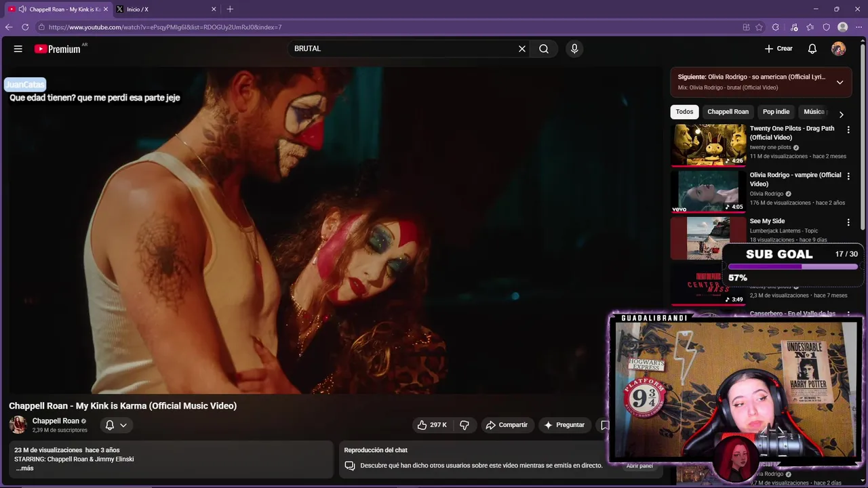Viewport: 868px width, 488px height.
Task: Click the Abrir panel chat button
Action: coord(639,466)
